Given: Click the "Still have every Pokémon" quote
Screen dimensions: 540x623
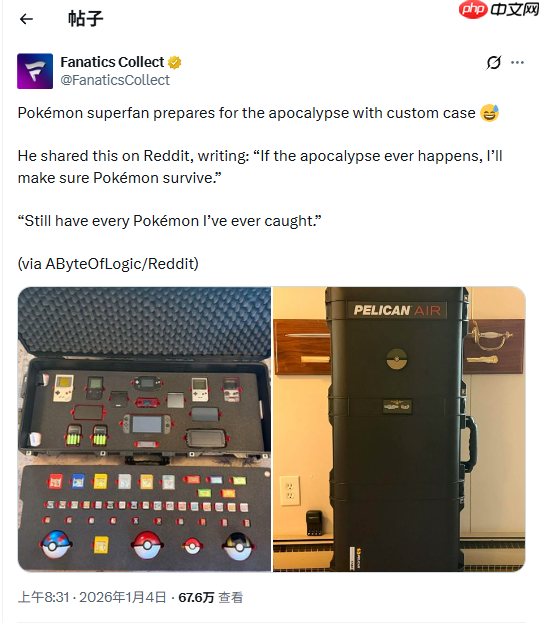Looking at the screenshot, I should point(170,221).
